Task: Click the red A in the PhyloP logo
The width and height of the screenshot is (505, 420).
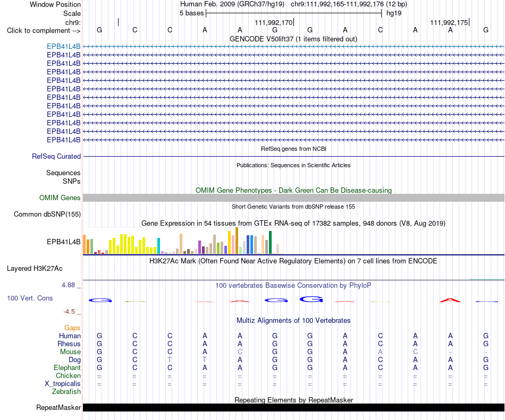Action: pos(450,301)
